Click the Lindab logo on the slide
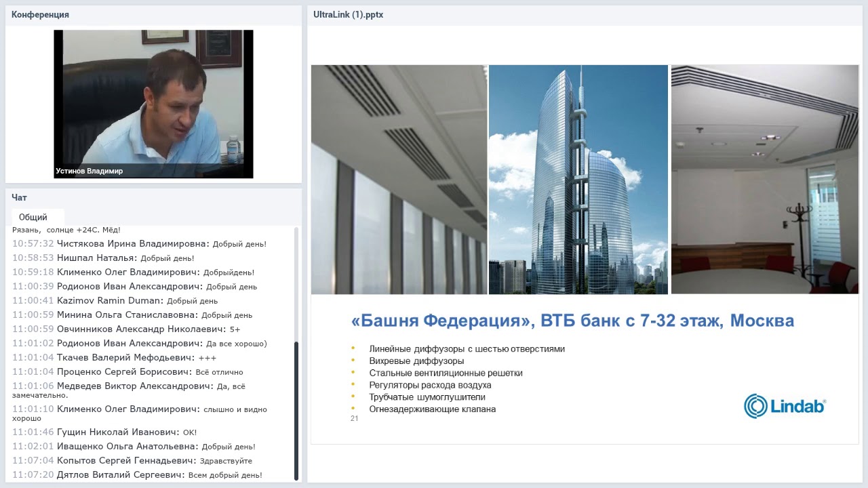868x488 pixels. point(785,406)
